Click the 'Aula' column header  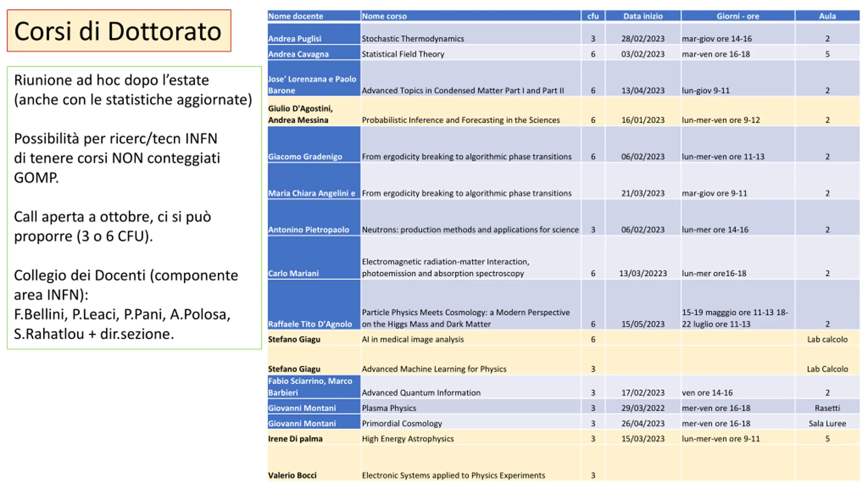pyautogui.click(x=827, y=16)
